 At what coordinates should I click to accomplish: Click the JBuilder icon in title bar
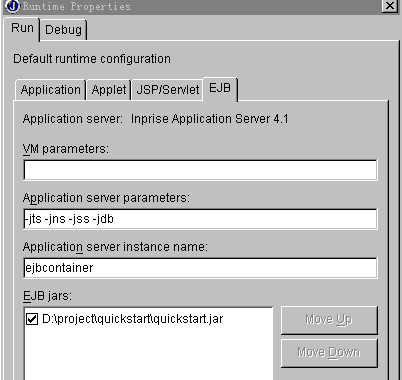[13, 6]
